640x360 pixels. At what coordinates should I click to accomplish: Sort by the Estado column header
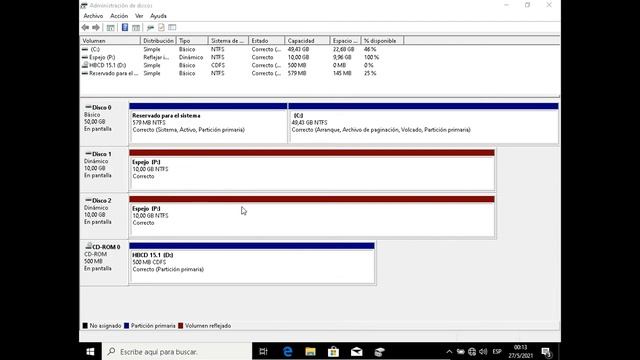(266, 41)
